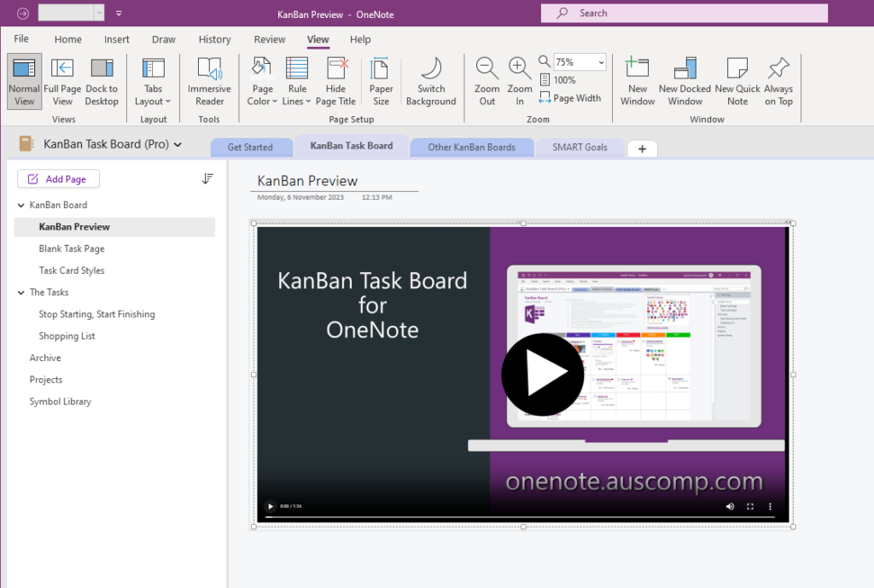Click the Add Page button
This screenshot has width=874, height=588.
coord(58,178)
